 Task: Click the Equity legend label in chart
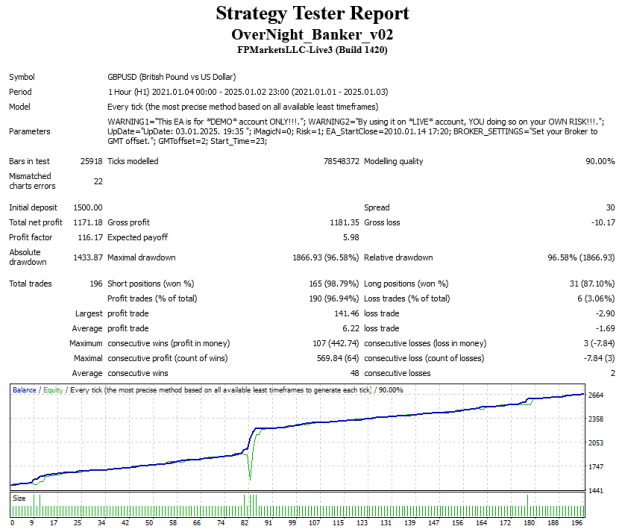click(53, 390)
